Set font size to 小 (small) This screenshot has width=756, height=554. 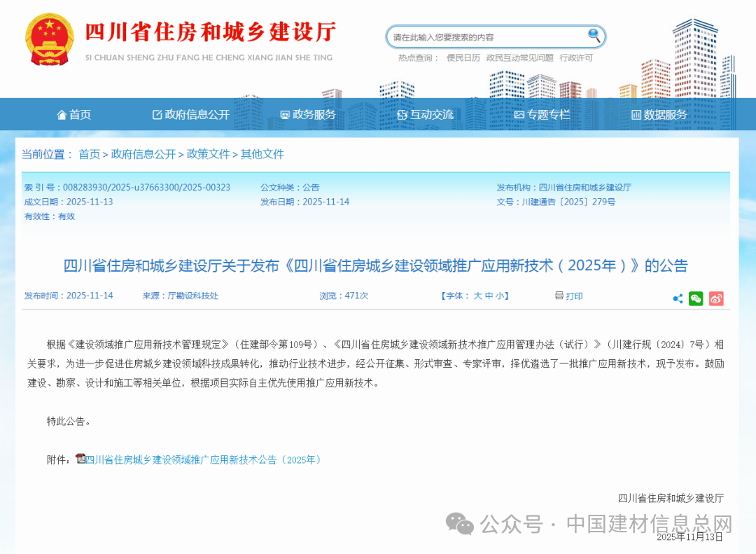500,296
